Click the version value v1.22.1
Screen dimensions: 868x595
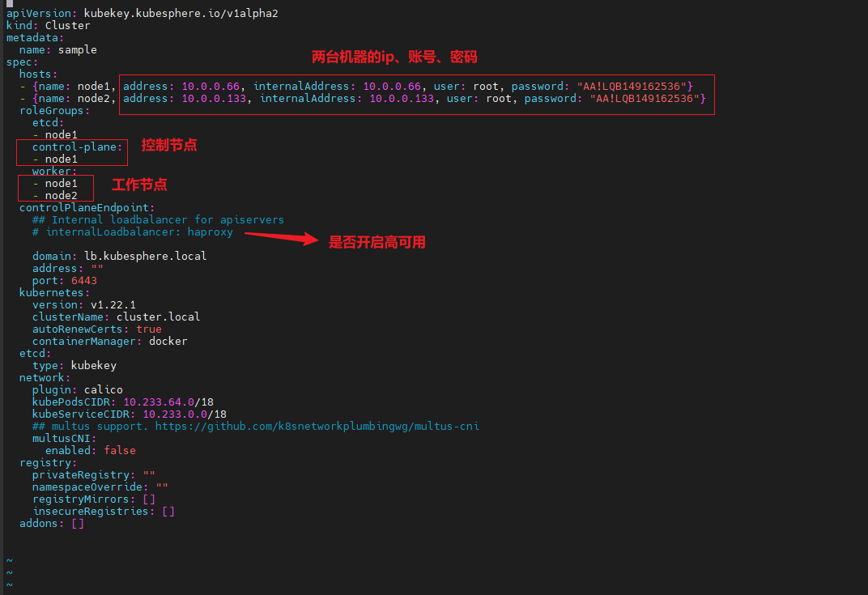pyautogui.click(x=113, y=305)
